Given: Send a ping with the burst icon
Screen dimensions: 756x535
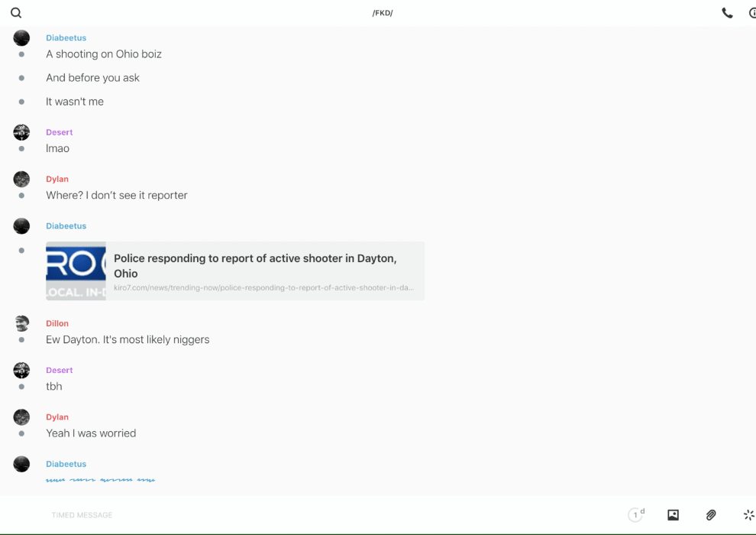Looking at the screenshot, I should 748,515.
